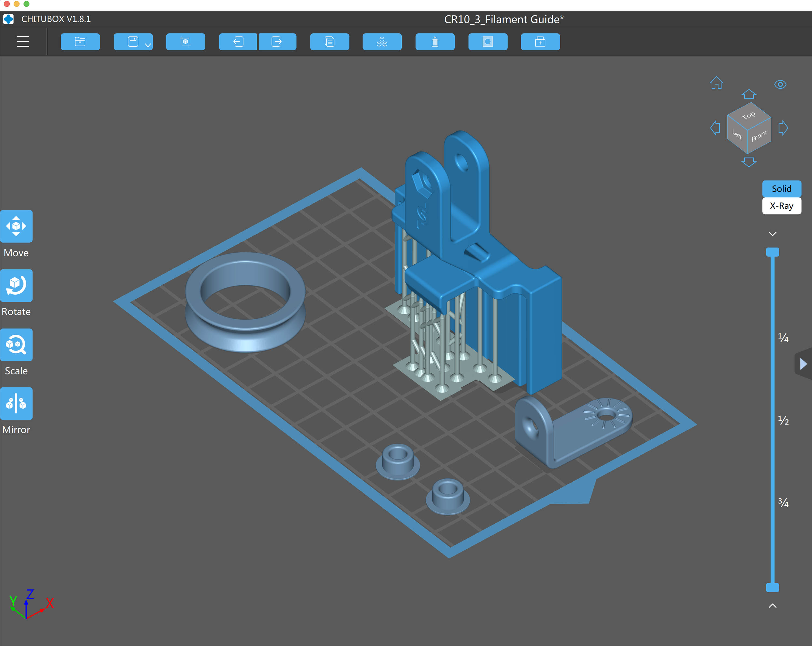Screen dimensions: 812x646
Task: Rotate view using left arrow beside cube
Action: point(715,128)
